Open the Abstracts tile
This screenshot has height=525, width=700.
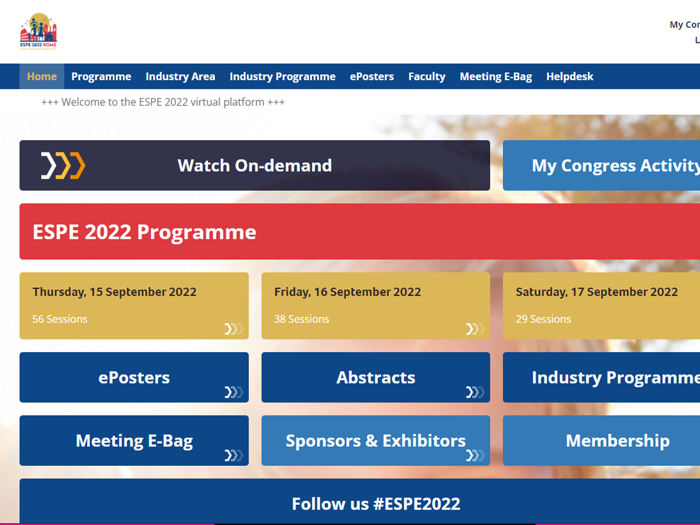point(376,377)
